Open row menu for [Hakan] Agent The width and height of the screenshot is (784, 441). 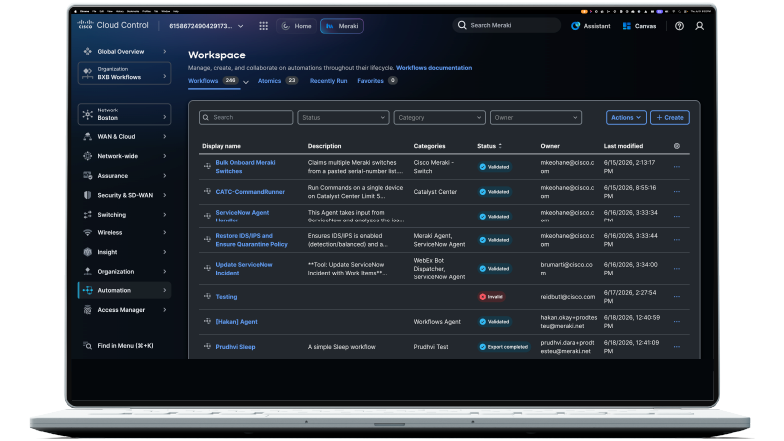click(x=676, y=322)
